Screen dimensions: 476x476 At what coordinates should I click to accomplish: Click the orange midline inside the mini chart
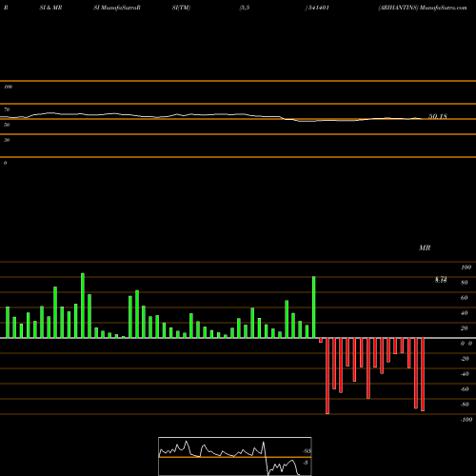point(235,457)
